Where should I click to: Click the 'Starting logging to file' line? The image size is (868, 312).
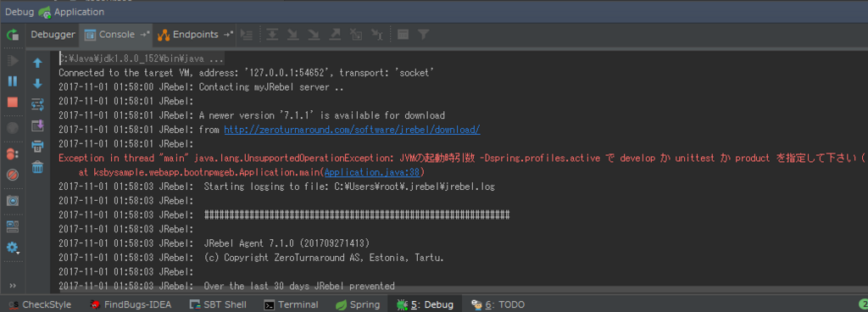[277, 187]
